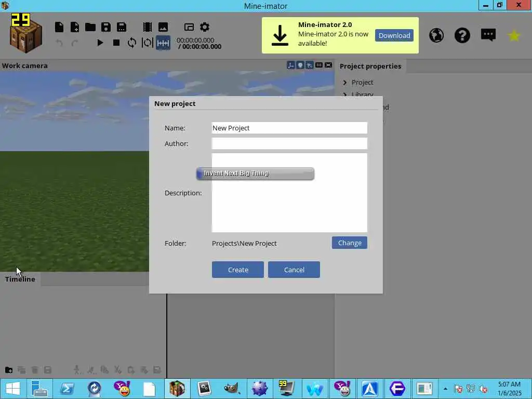Click the yellow star icon
This screenshot has height=399, width=532.
click(514, 36)
